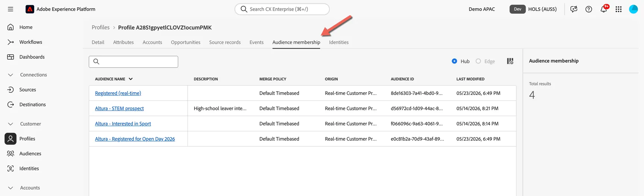Collapse the Customer sidebar section
This screenshot has height=196, width=644.
coord(10,124)
